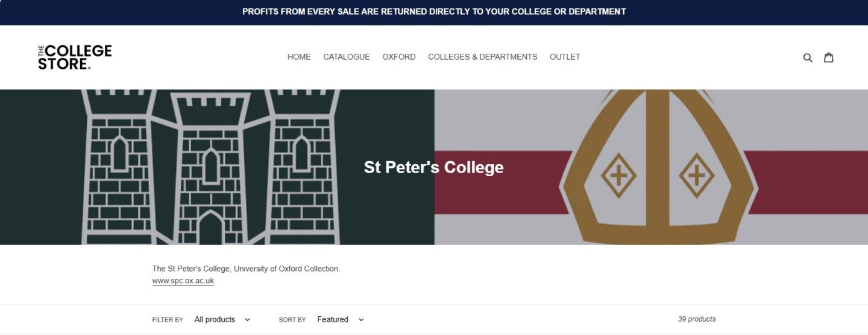Expand the Featured sort dropdown

tap(341, 319)
